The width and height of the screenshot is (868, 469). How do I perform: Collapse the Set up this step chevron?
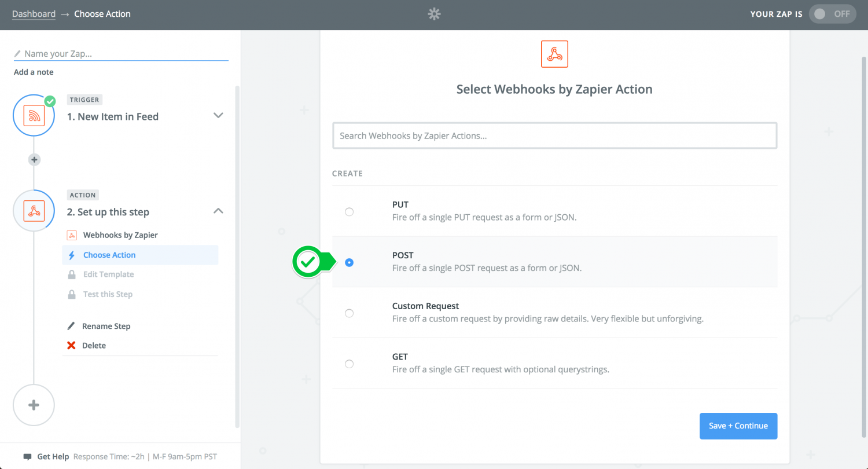[x=218, y=211]
